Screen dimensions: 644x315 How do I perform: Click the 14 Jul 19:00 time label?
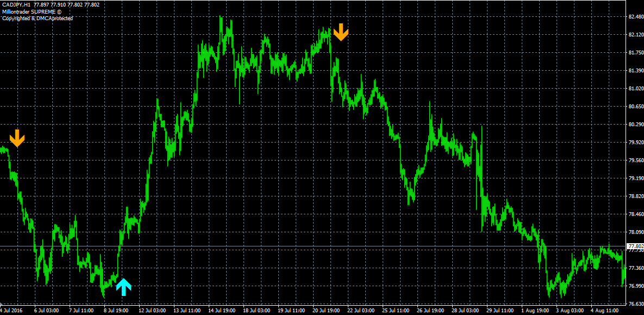click(x=222, y=311)
